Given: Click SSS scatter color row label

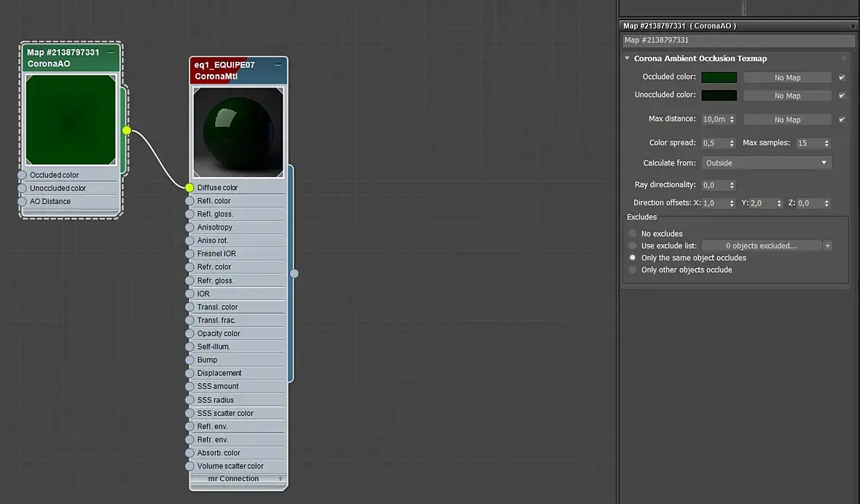Looking at the screenshot, I should (225, 413).
